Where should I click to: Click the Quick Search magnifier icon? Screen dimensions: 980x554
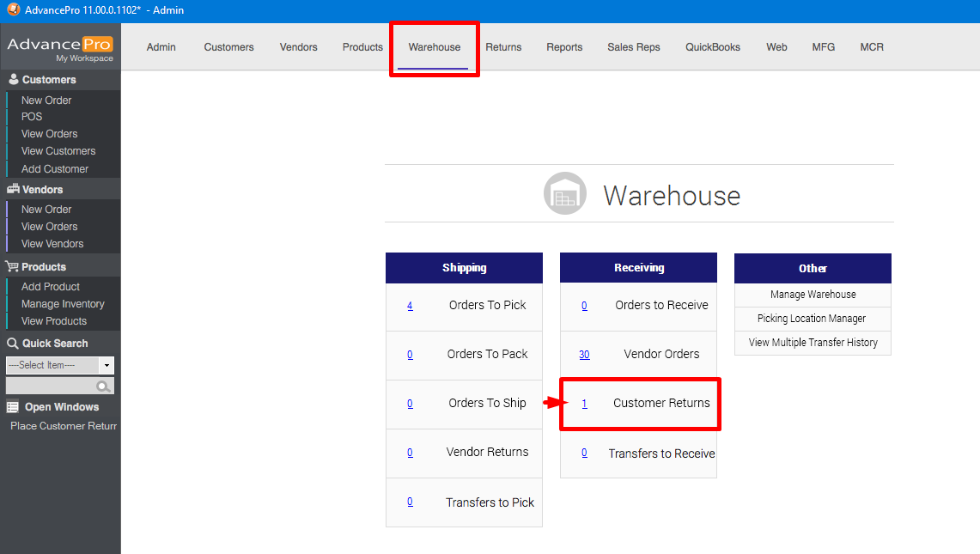coord(104,387)
